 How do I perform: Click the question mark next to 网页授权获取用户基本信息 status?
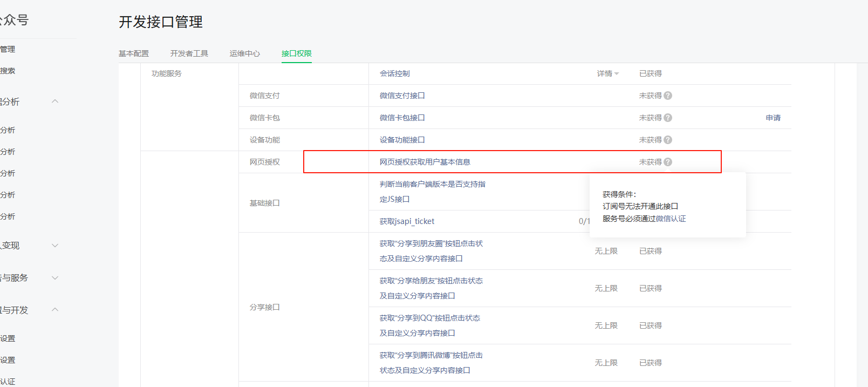(668, 162)
